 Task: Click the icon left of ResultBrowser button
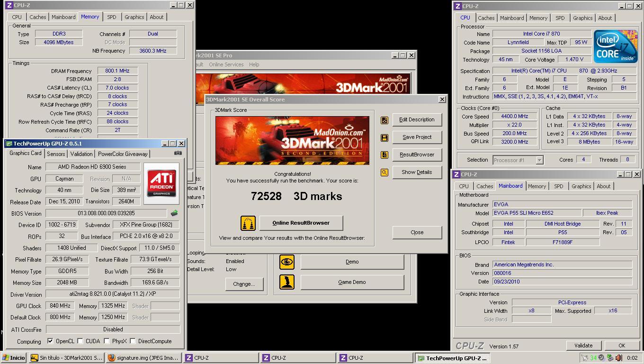click(x=385, y=155)
